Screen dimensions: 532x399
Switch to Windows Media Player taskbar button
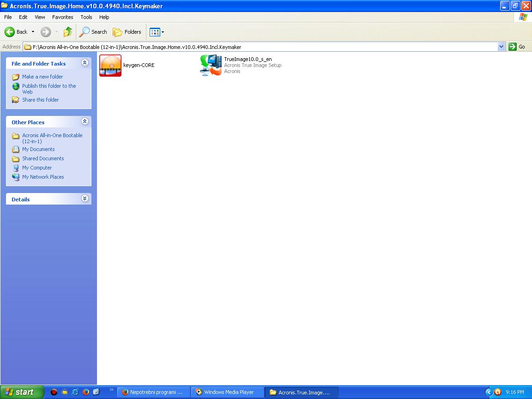227,392
